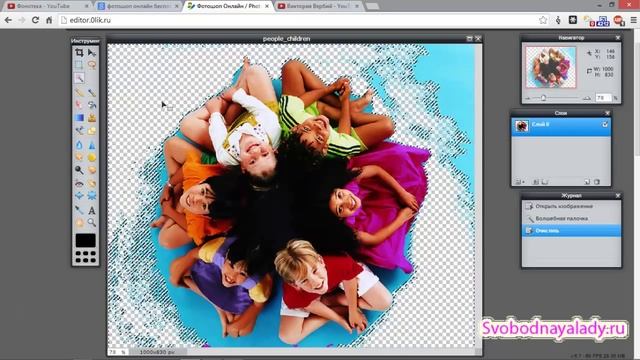Screen dimensions: 640x360
Task: Select the Clone Stamp tool
Action: coord(92,118)
